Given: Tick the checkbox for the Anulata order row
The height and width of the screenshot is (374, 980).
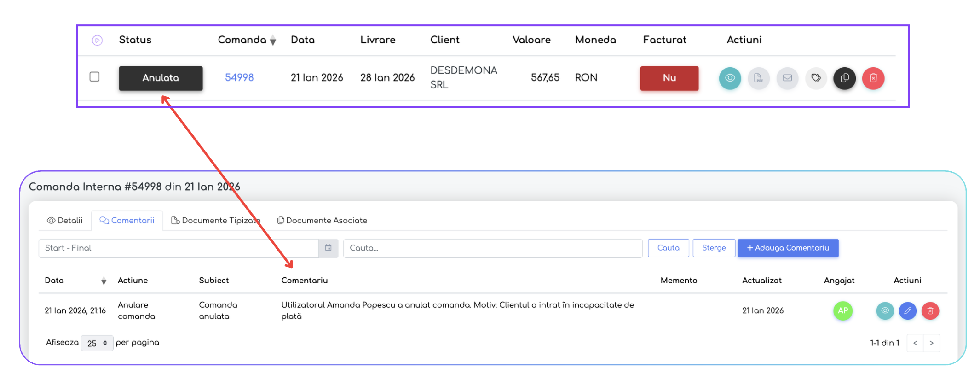Looking at the screenshot, I should pos(94,76).
